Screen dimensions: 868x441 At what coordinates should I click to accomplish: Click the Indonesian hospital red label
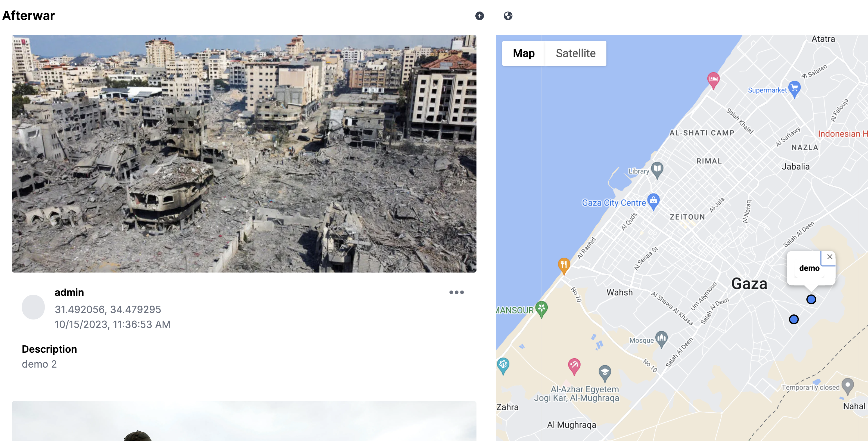pos(842,134)
